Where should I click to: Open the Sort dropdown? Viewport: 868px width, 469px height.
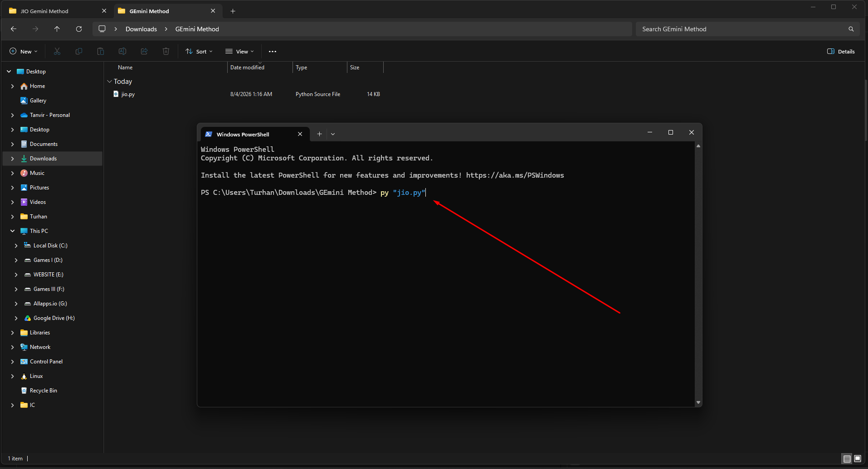199,51
